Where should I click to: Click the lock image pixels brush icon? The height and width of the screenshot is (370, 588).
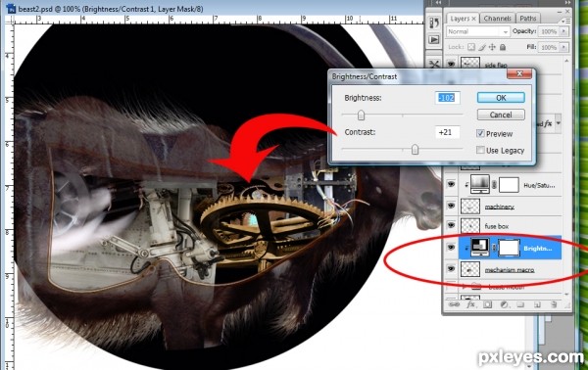(x=482, y=47)
